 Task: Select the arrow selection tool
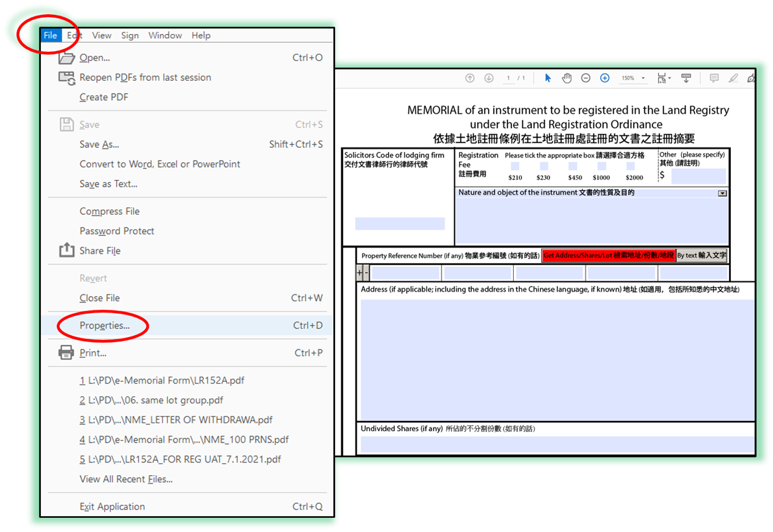tap(548, 78)
